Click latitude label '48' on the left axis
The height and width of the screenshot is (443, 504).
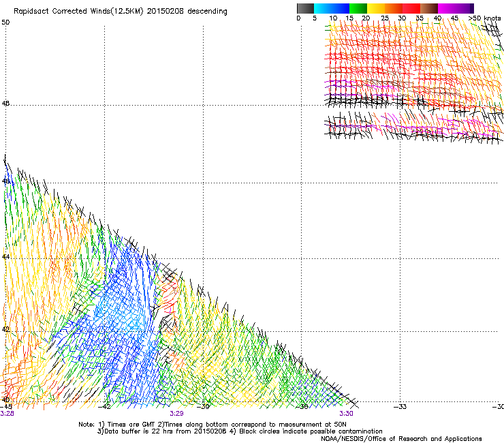pos(5,104)
